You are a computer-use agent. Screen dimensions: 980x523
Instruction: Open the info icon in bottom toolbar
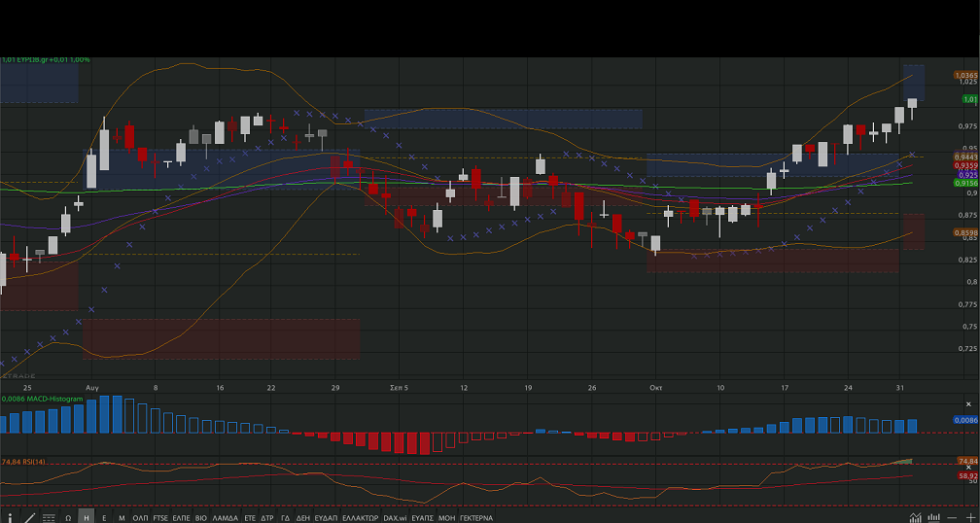10,517
